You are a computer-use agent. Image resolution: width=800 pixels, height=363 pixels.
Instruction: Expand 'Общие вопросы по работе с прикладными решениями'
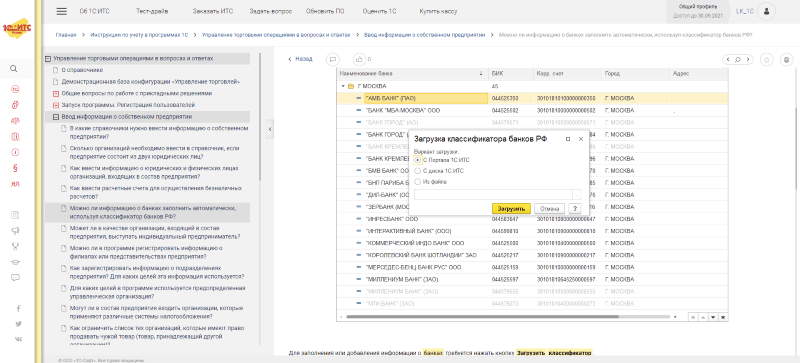click(x=56, y=93)
